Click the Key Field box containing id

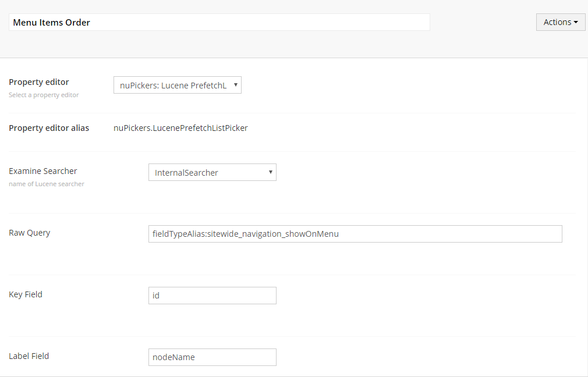212,296
